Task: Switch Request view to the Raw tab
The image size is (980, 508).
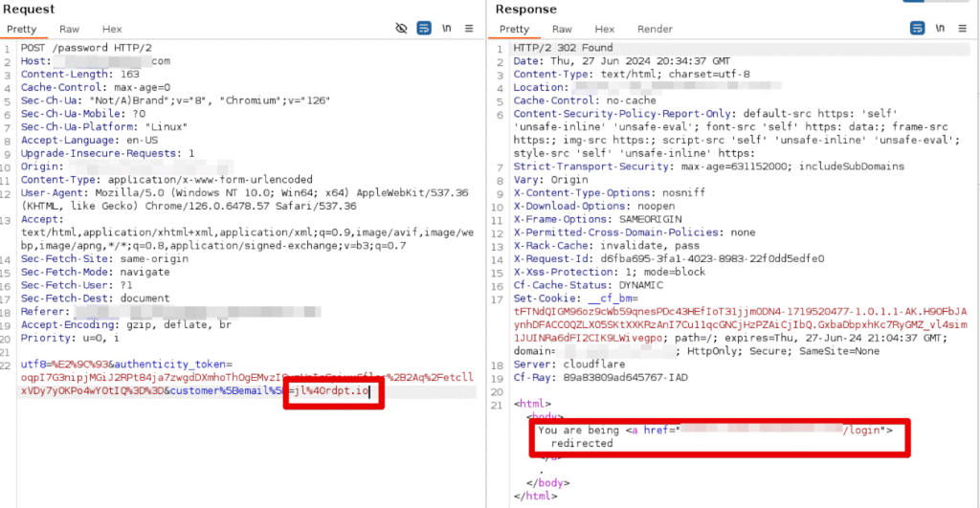Action: [x=69, y=30]
